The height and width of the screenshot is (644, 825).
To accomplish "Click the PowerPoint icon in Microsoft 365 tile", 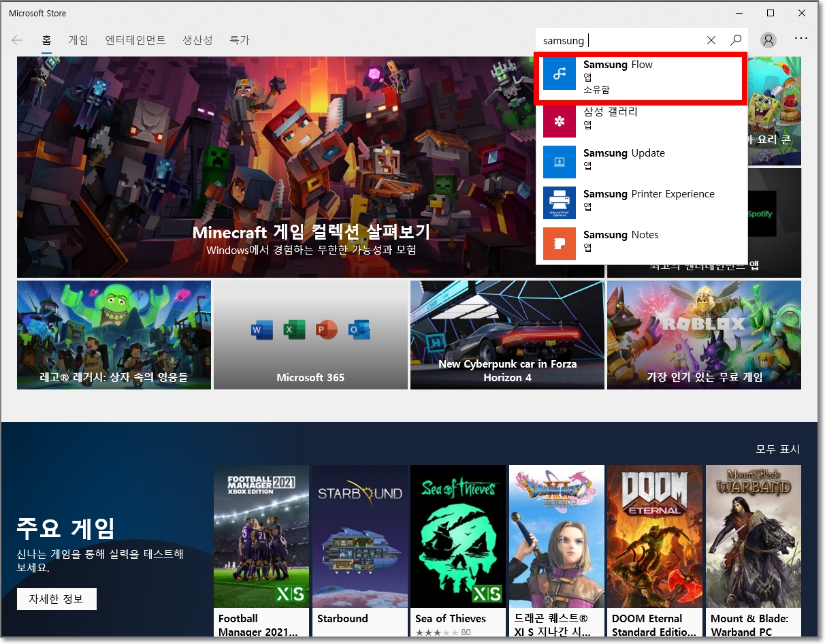I will click(327, 330).
